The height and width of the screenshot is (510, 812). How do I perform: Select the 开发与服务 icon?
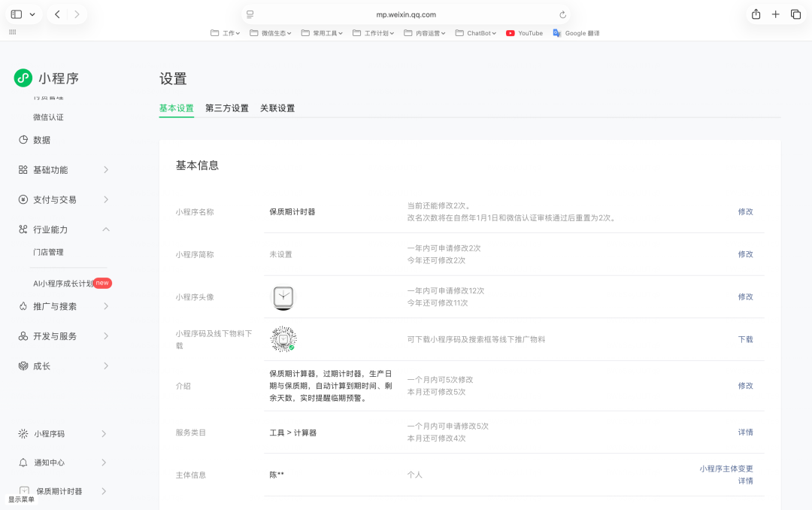point(22,336)
